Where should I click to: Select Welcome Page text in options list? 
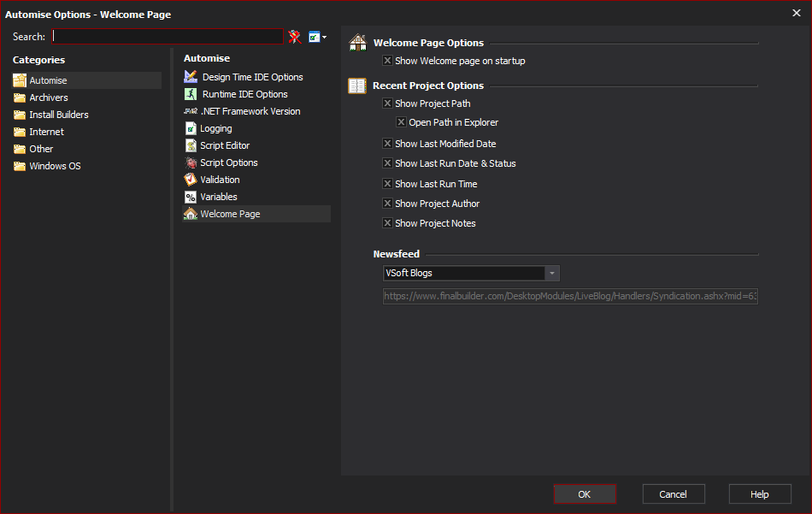230,214
